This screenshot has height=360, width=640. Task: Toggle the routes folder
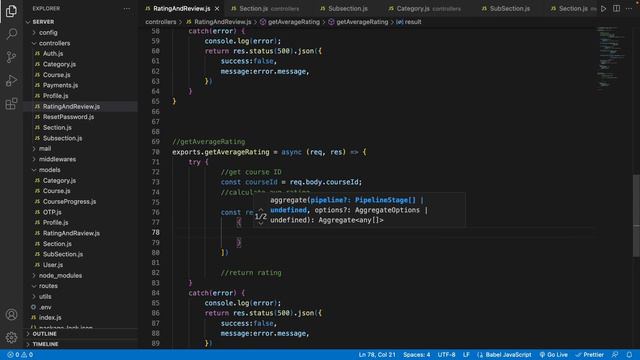click(80, 286)
